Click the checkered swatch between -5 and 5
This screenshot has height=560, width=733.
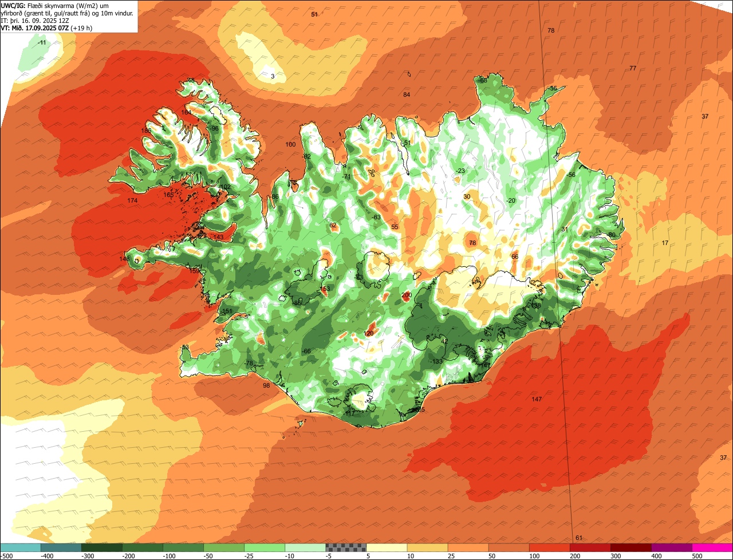(x=346, y=547)
